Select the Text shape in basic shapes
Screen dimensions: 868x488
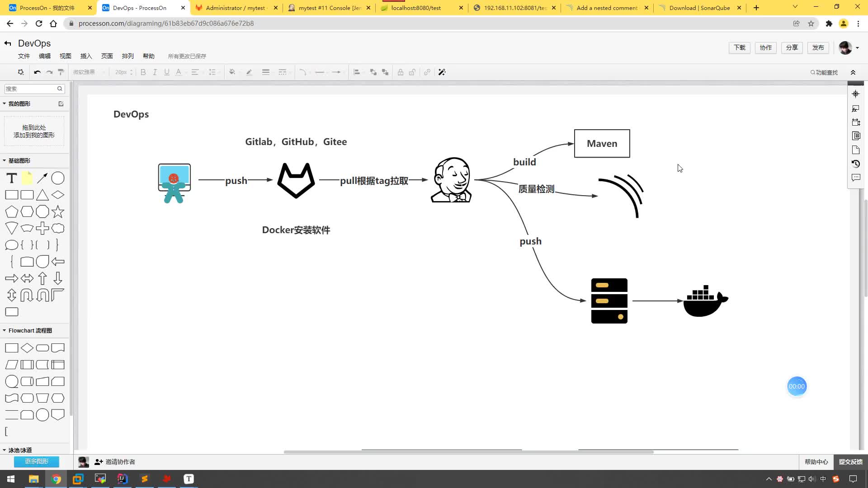12,178
